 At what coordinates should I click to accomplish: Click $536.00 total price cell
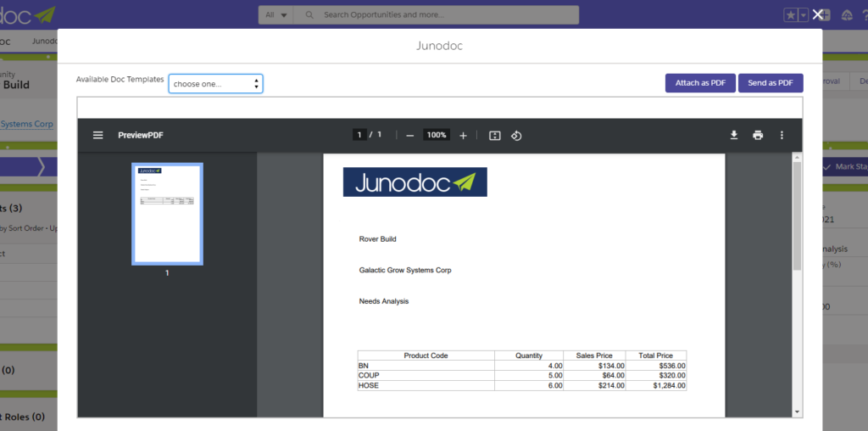pos(656,366)
